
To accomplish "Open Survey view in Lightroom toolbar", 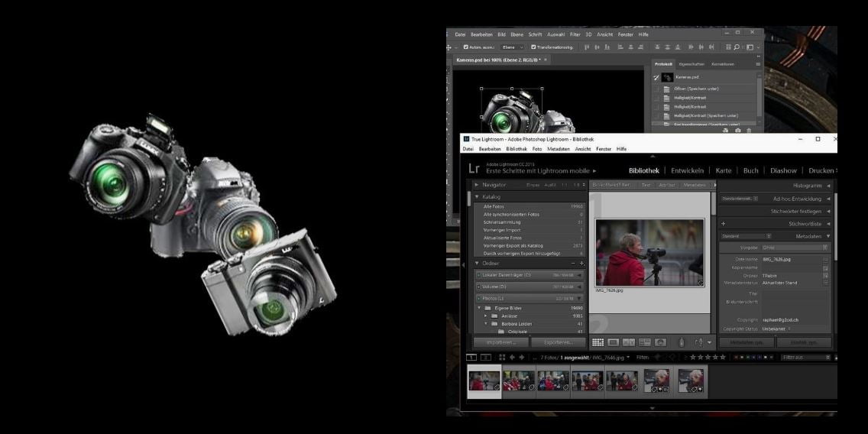I will pos(645,342).
